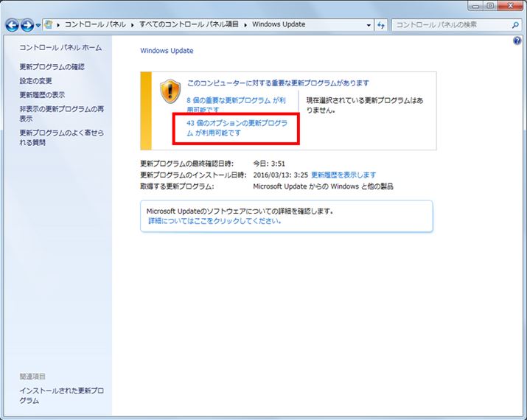Click 現在選択されている更新プログラムはありません text
527x420 pixels.
(365, 105)
